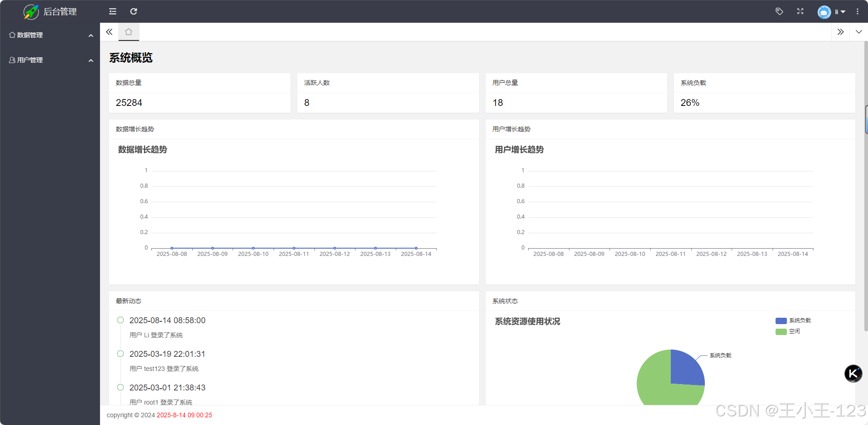
Task: Click the page vertical scrollbar
Action: click(866, 186)
